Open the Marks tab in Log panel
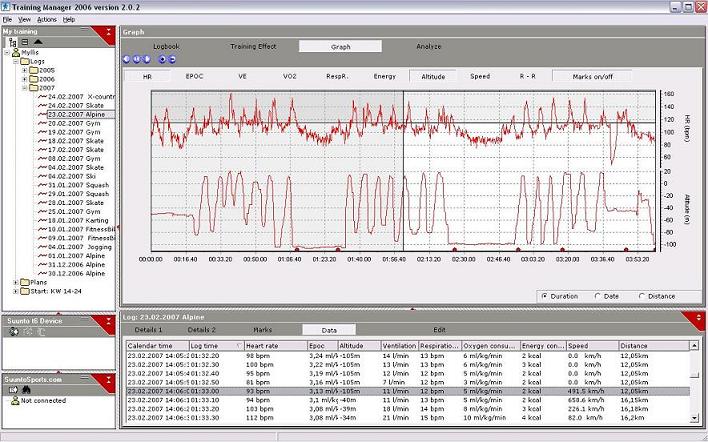 tap(262, 330)
